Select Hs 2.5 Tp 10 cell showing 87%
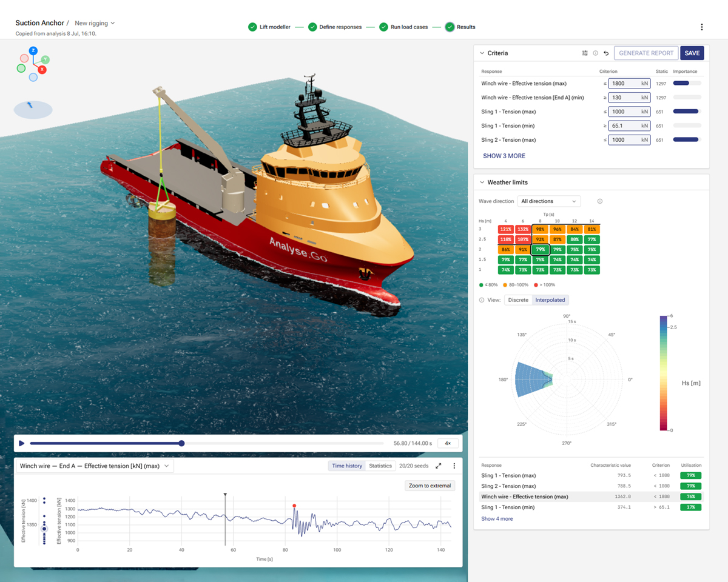 [x=558, y=239]
